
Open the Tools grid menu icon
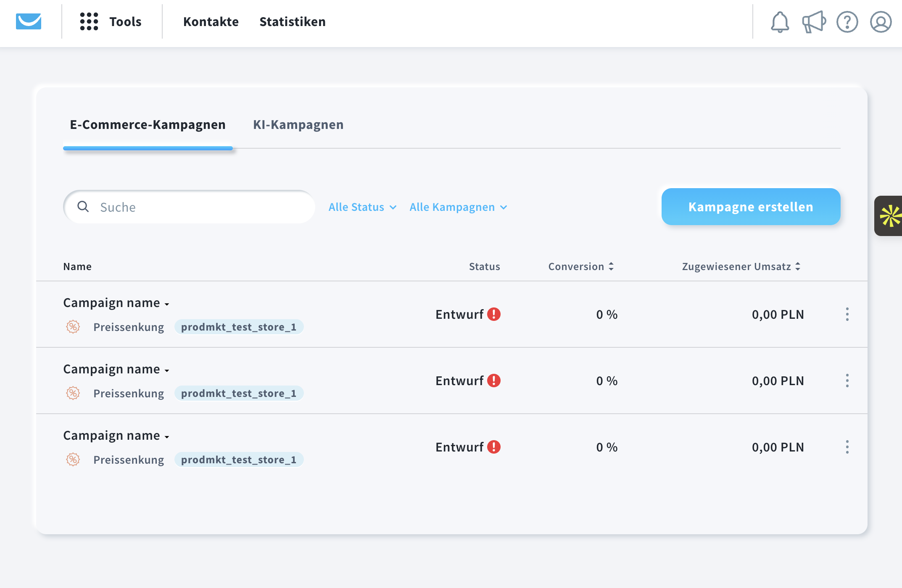click(x=89, y=21)
